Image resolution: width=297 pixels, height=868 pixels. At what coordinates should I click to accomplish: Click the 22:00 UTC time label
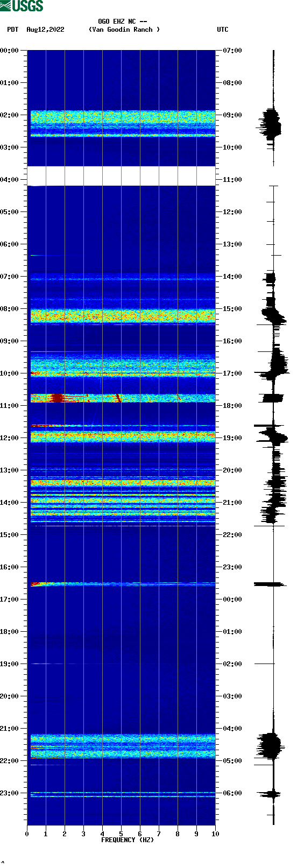coord(232,535)
